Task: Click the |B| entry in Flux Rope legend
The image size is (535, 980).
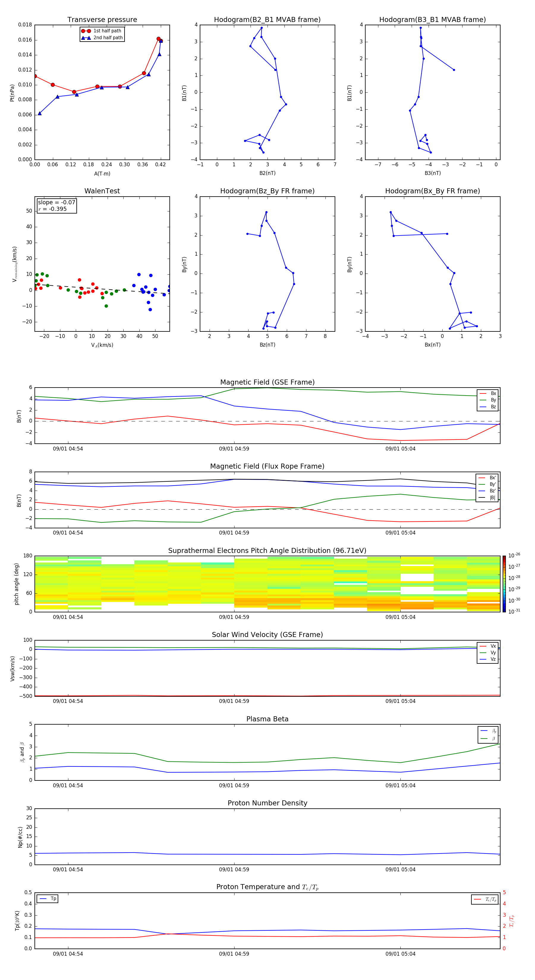Action: pyautogui.click(x=487, y=498)
